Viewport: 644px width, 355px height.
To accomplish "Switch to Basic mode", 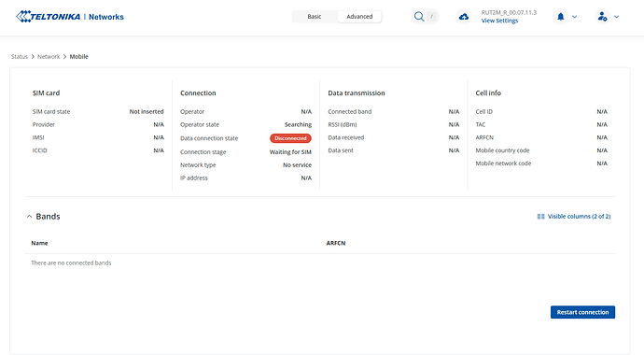I will pyautogui.click(x=315, y=17).
